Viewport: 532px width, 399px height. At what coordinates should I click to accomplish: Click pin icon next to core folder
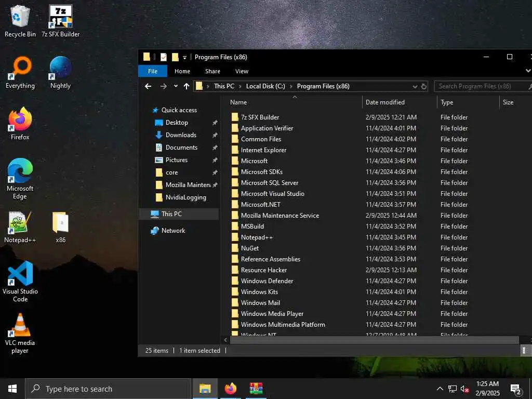click(x=215, y=172)
